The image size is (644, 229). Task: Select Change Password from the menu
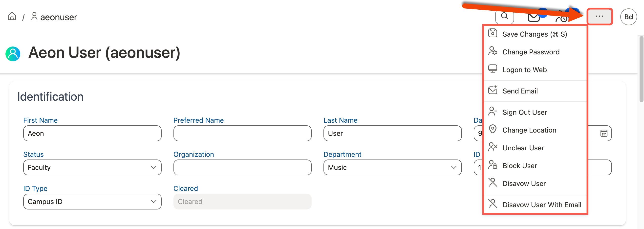[x=531, y=52]
